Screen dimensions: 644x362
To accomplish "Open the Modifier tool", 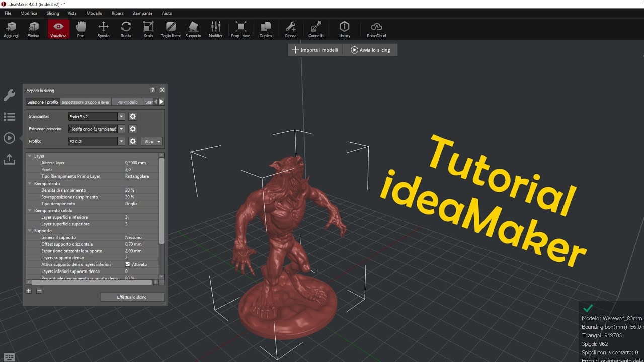I will (216, 29).
